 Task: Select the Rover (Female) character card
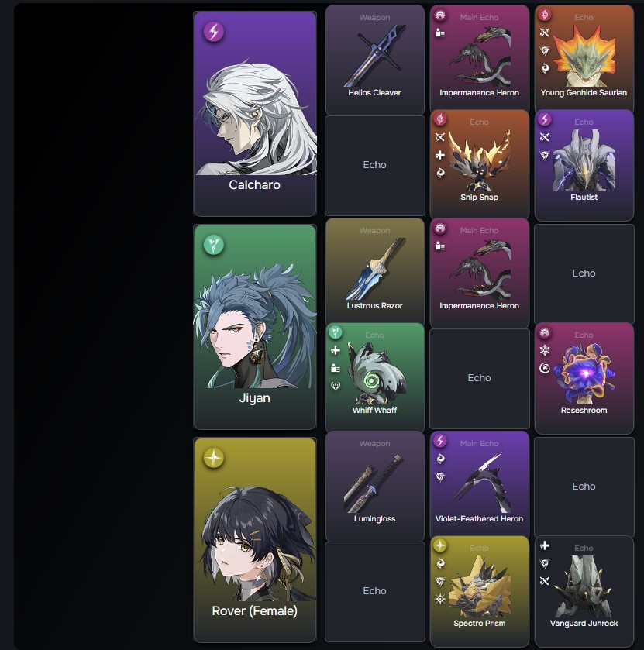[x=255, y=540]
